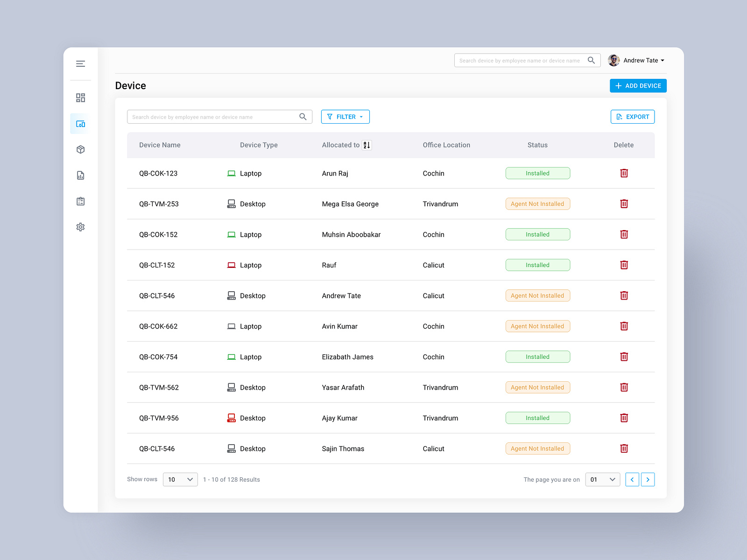This screenshot has height=560, width=747.
Task: Open the Packages sidebar icon
Action: [x=80, y=149]
